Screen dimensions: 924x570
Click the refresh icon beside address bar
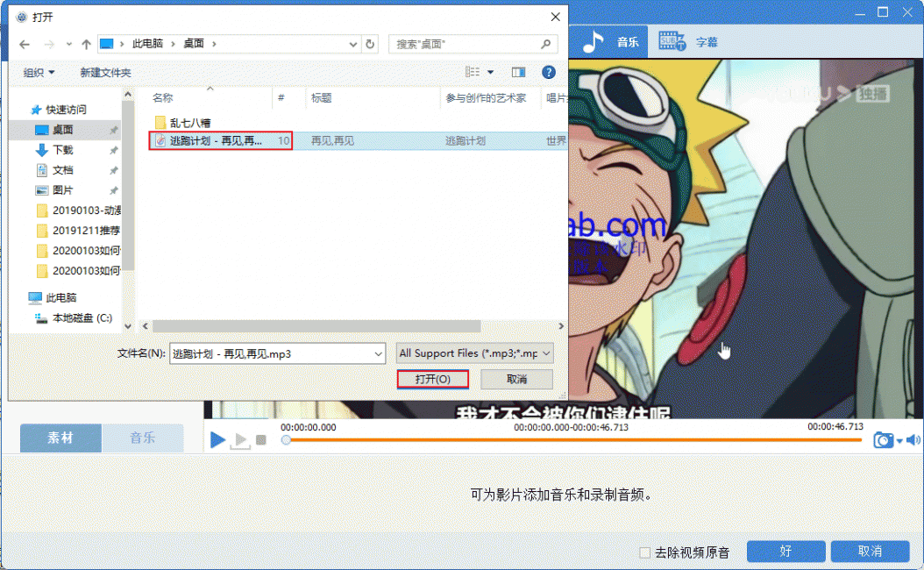click(370, 44)
